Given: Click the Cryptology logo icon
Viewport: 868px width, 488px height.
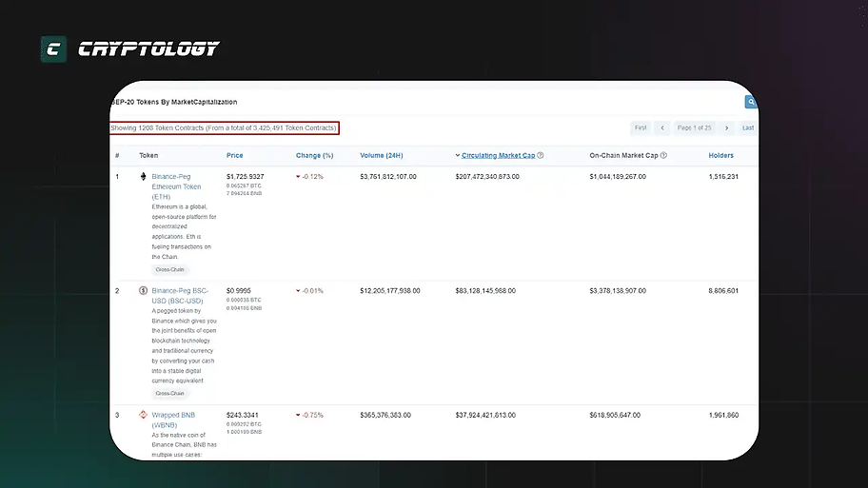Looking at the screenshot, I should pyautogui.click(x=53, y=49).
